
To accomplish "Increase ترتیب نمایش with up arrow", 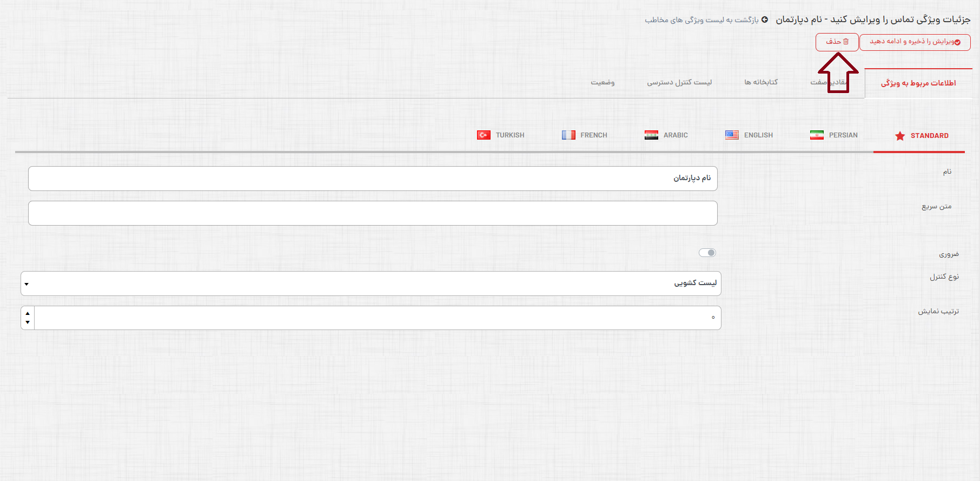I will (x=28, y=313).
